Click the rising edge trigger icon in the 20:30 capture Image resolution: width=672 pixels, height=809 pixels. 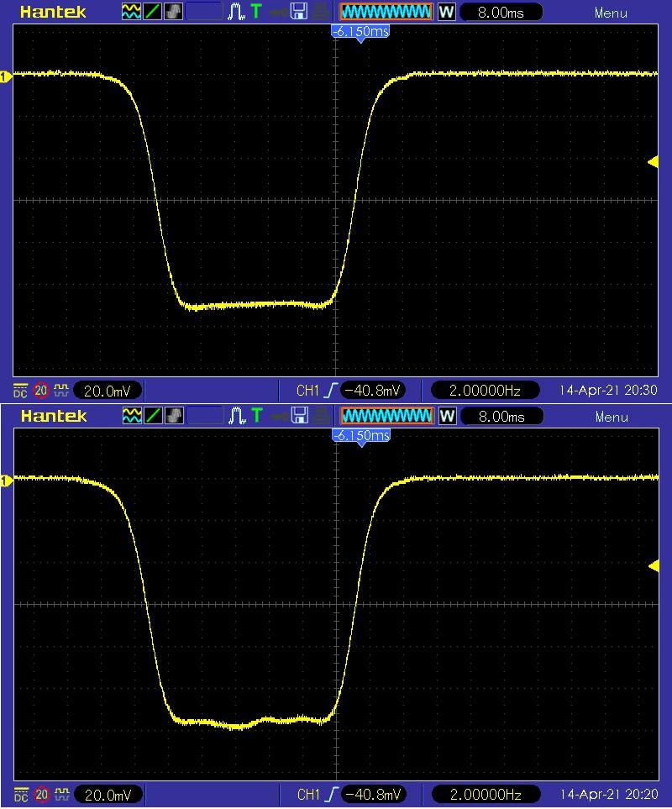point(331,391)
